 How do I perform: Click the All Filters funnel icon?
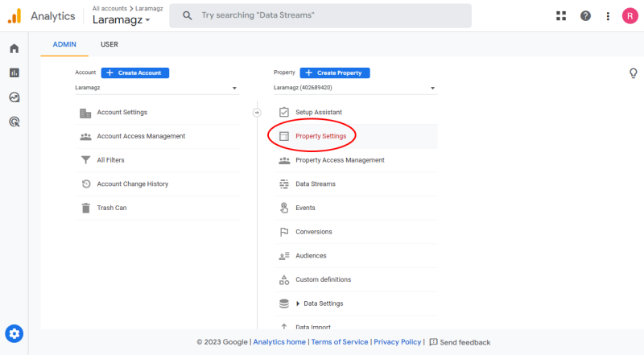coord(85,160)
